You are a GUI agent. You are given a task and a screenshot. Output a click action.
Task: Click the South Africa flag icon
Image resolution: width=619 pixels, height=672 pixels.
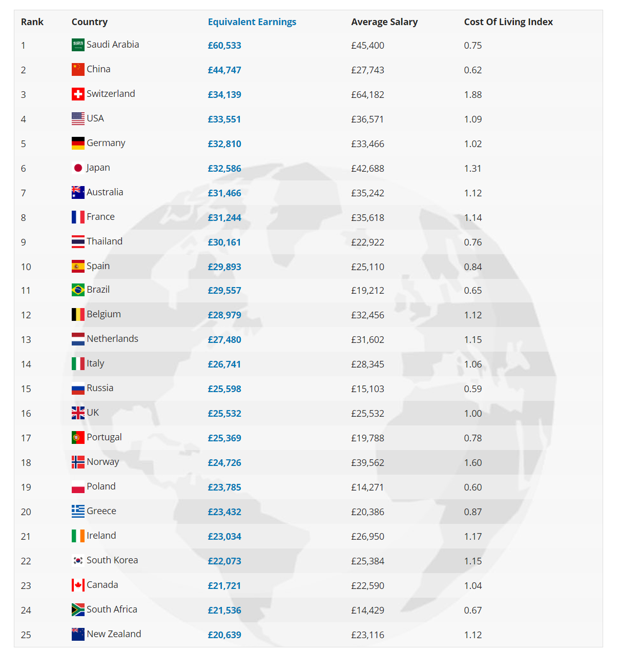click(78, 609)
